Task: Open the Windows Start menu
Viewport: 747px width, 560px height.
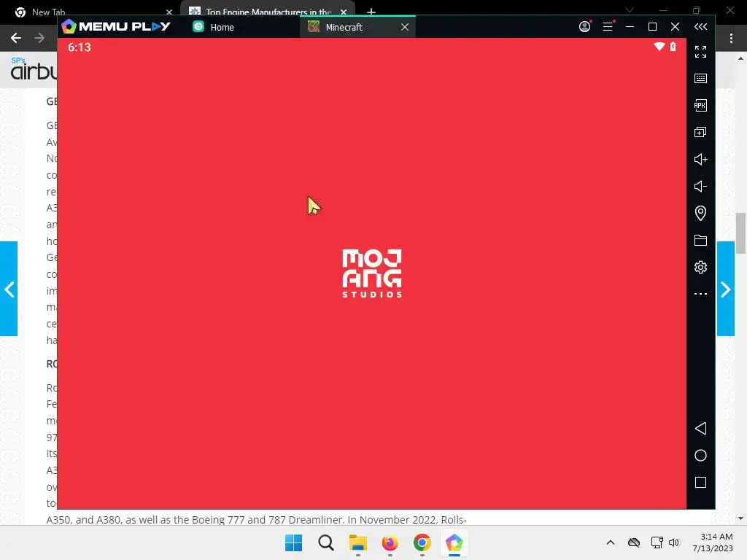Action: click(x=293, y=542)
